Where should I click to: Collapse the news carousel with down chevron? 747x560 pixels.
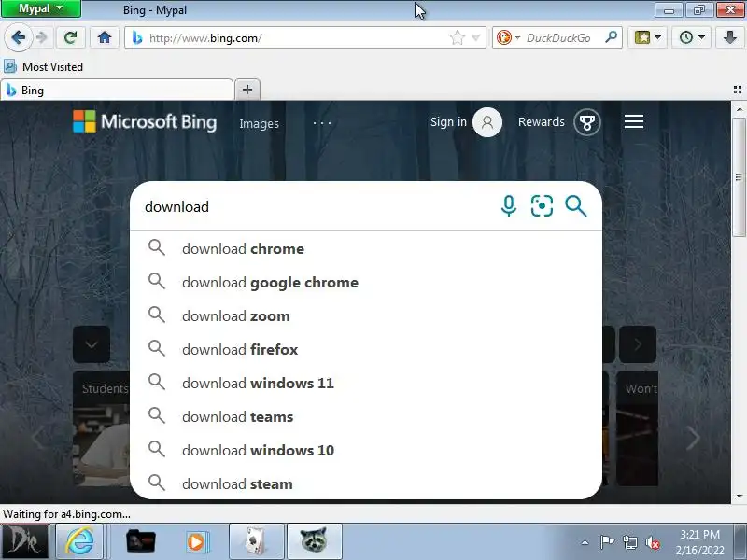[x=92, y=344]
